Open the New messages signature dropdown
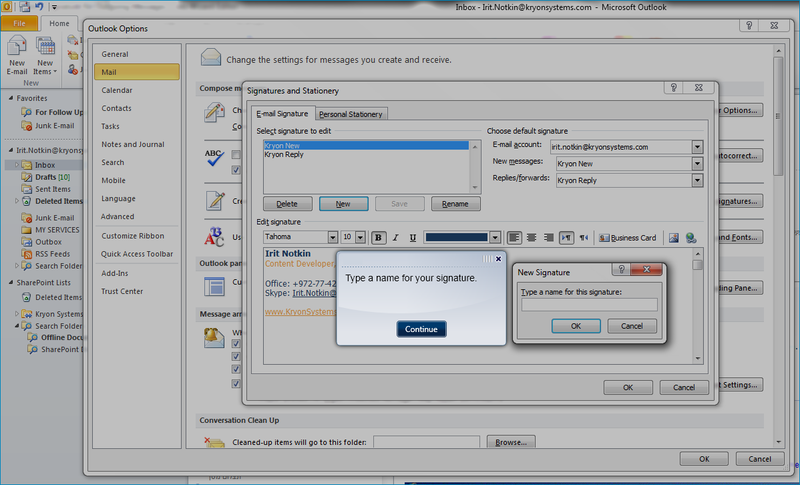This screenshot has width=800, height=485. (697, 164)
